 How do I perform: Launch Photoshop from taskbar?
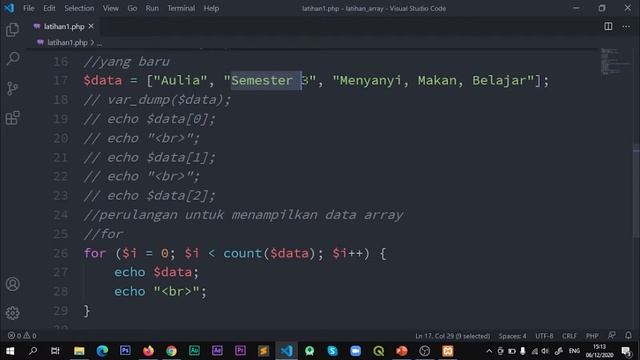coord(125,351)
